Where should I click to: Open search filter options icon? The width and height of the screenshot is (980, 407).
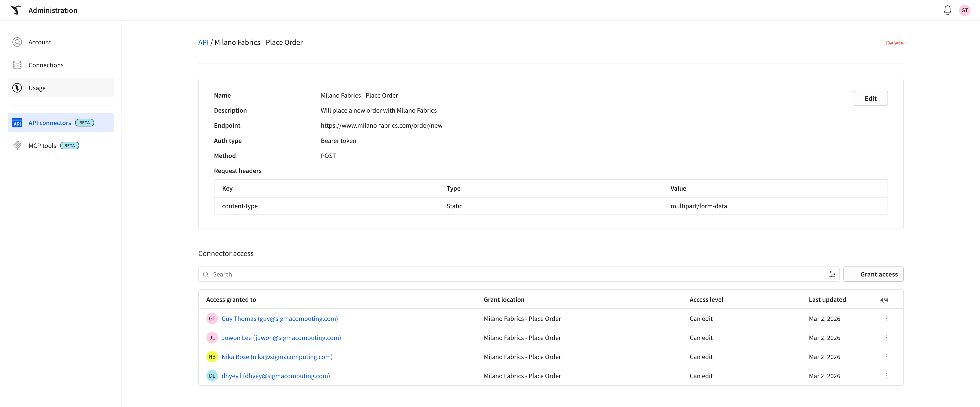tap(832, 274)
